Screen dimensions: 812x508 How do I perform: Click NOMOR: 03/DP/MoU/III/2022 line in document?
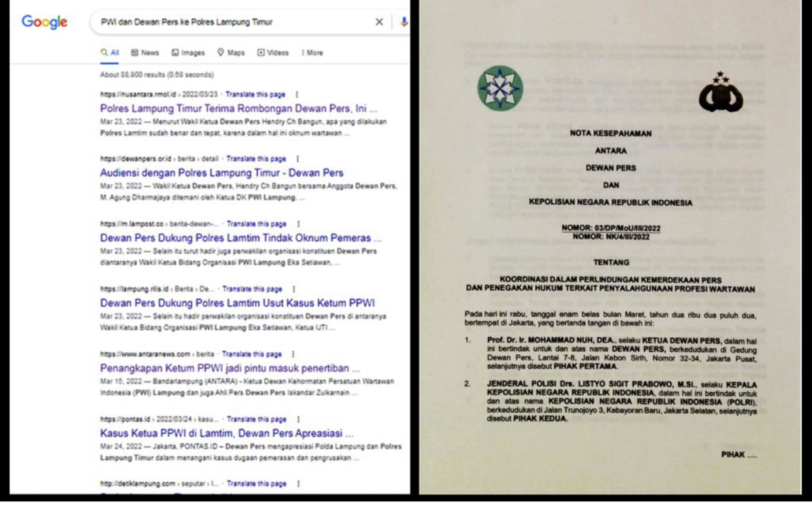point(611,228)
